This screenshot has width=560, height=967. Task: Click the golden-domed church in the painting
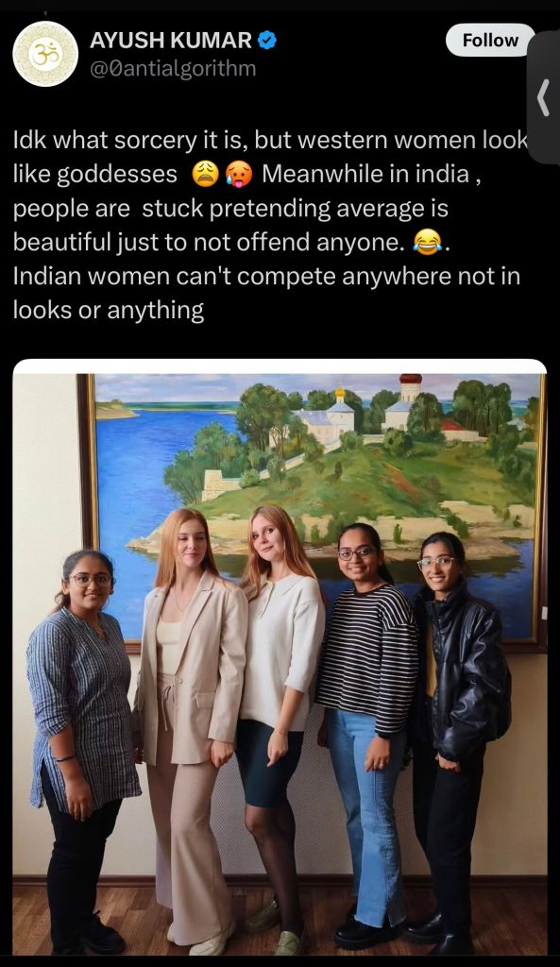(339, 414)
